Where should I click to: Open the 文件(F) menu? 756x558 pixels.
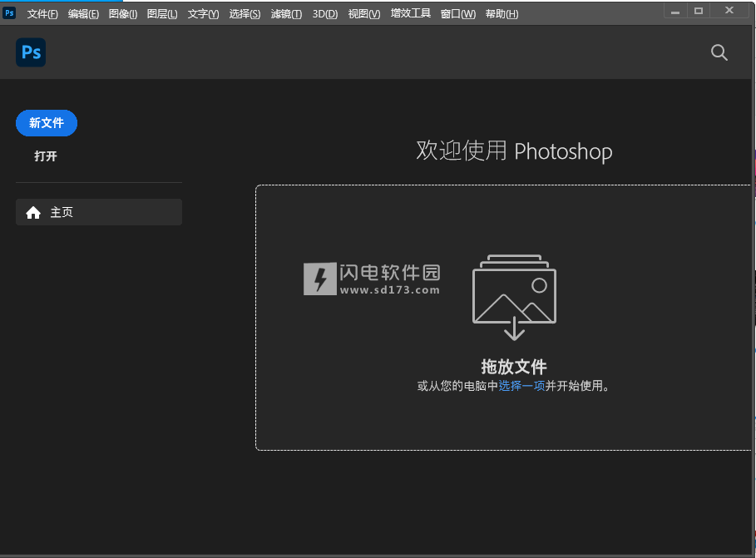tap(42, 14)
